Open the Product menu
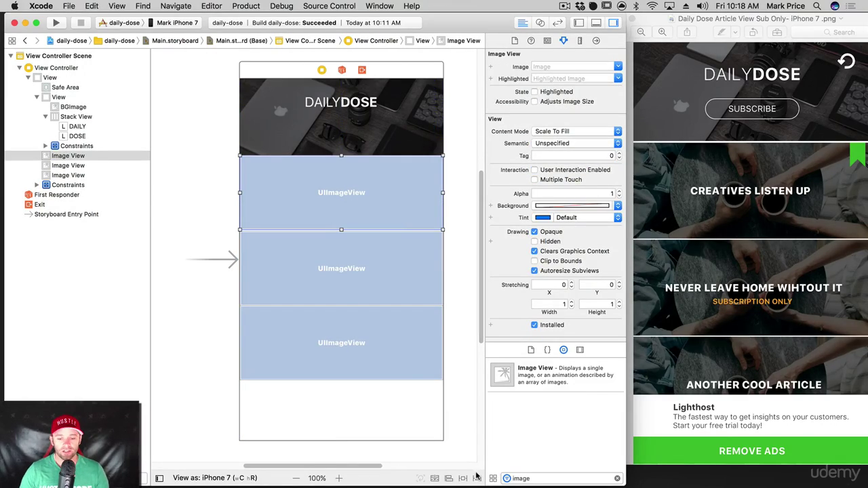Screen dimensions: 868x488 [245, 6]
